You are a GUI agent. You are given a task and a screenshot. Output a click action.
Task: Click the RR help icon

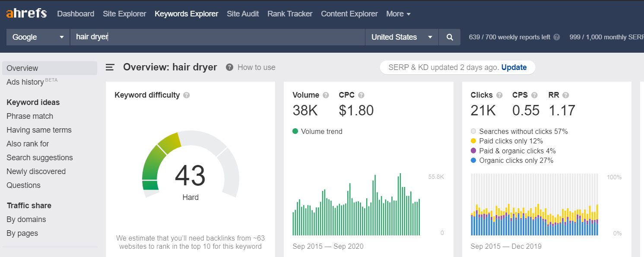point(565,95)
